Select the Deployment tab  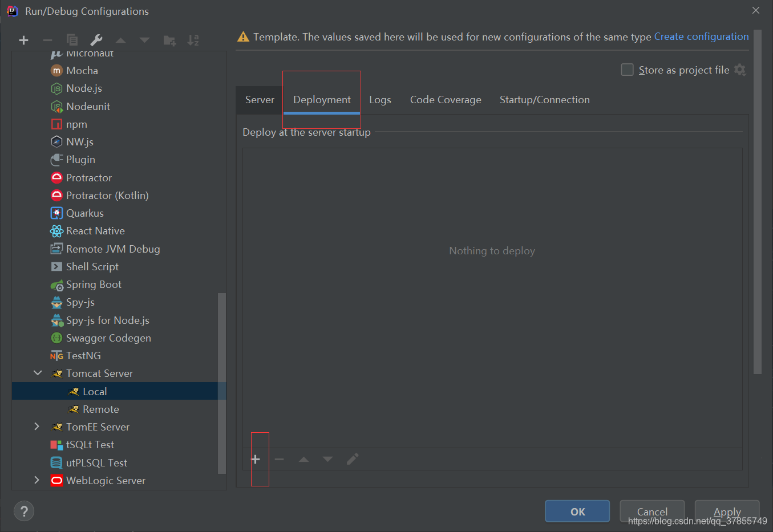322,100
